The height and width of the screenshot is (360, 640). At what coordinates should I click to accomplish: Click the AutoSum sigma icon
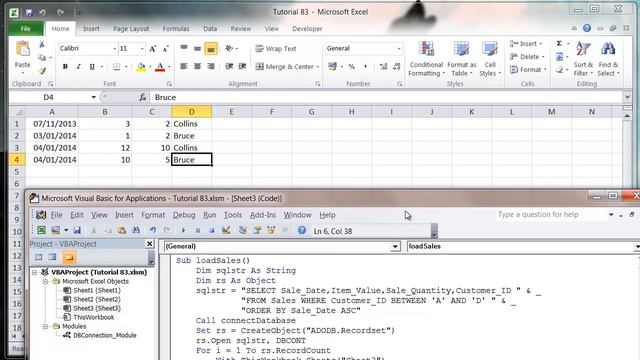tap(559, 44)
